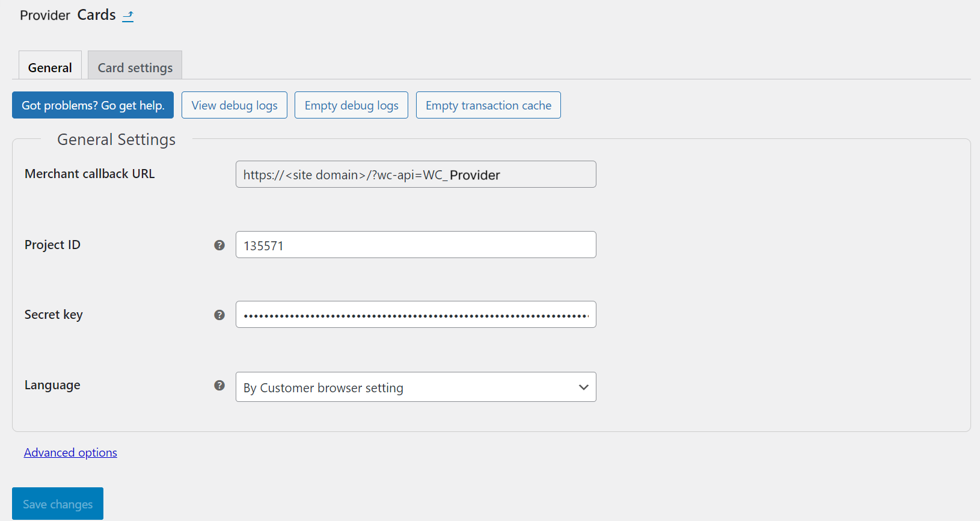Click the Project ID label text
980x521 pixels.
[52, 245]
